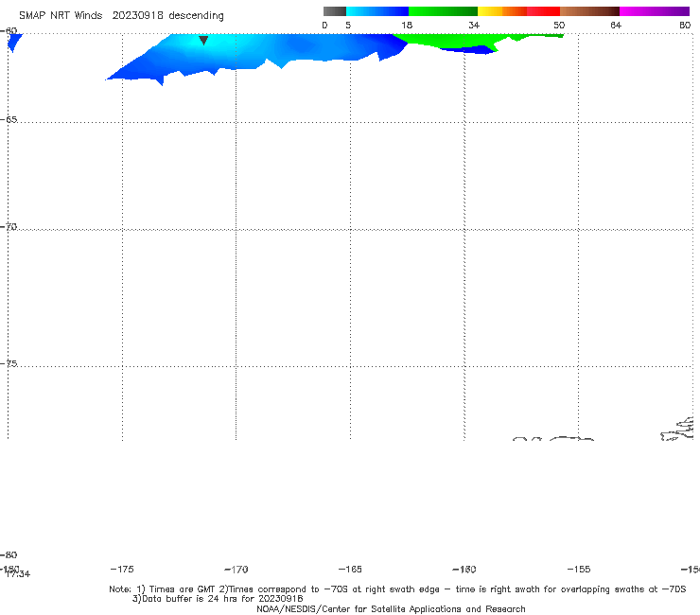Click the color bar label '5'

[x=348, y=25]
